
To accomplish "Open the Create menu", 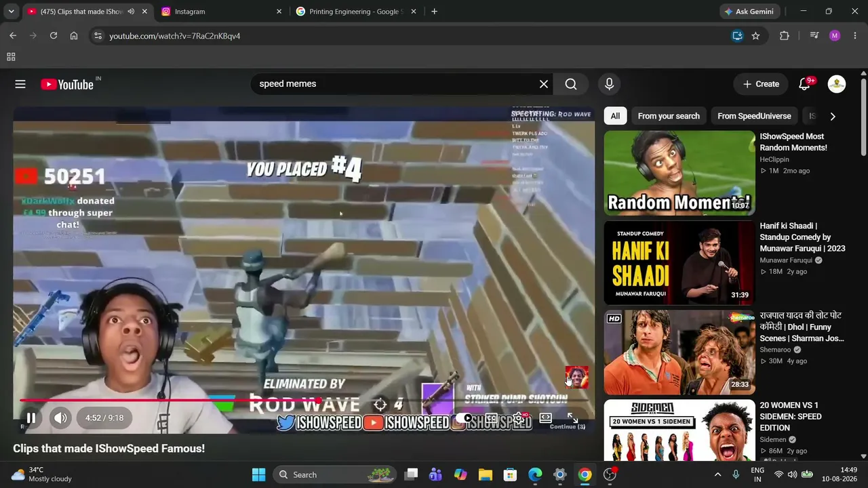I will click(761, 84).
